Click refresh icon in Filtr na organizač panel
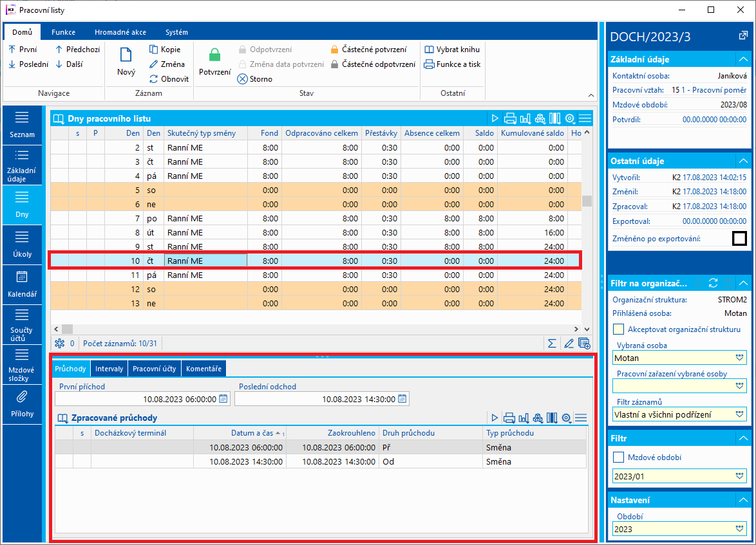 tap(713, 282)
